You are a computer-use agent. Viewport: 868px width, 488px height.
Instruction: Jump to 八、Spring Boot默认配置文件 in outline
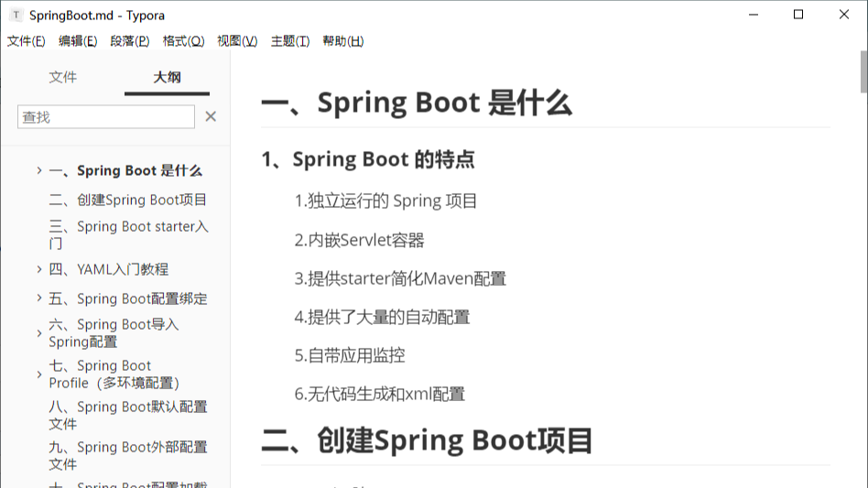(128, 415)
